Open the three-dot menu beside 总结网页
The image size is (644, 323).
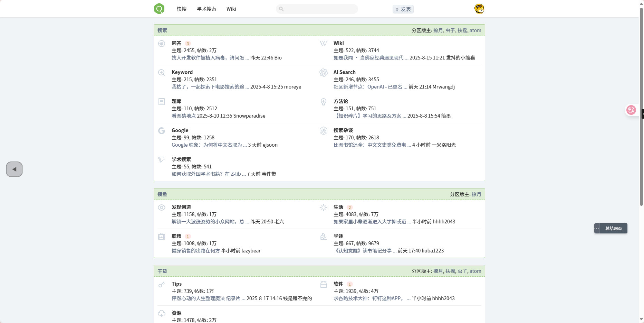[x=597, y=228]
